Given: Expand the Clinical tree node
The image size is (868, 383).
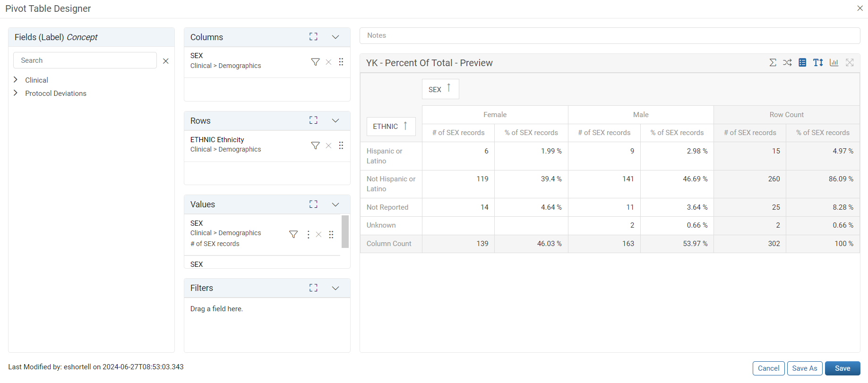Looking at the screenshot, I should 16,80.
